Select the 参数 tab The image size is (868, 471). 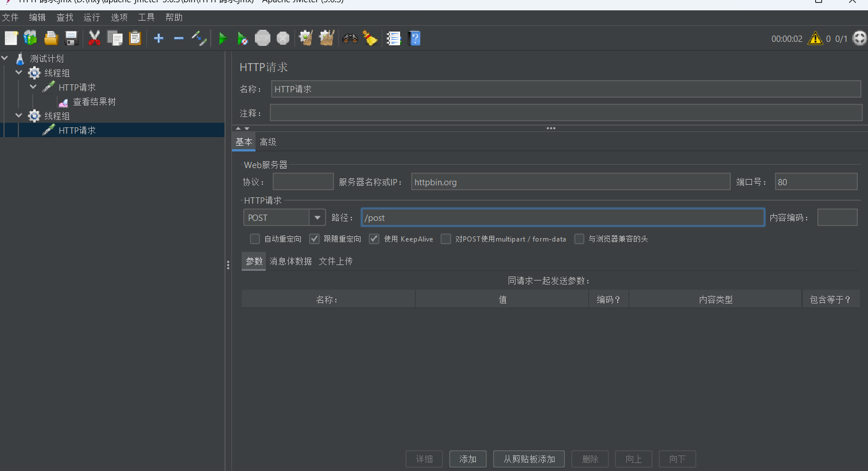coord(254,261)
